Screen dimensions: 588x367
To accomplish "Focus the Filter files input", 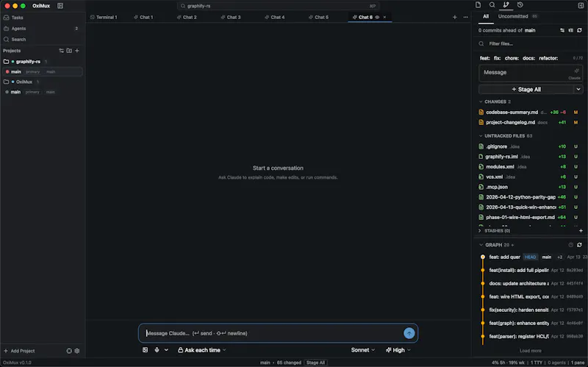I will click(530, 44).
